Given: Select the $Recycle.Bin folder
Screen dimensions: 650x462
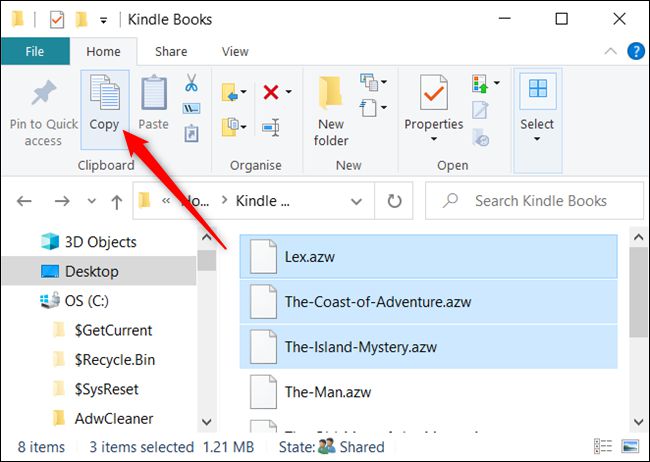Looking at the screenshot, I should click(x=104, y=360).
